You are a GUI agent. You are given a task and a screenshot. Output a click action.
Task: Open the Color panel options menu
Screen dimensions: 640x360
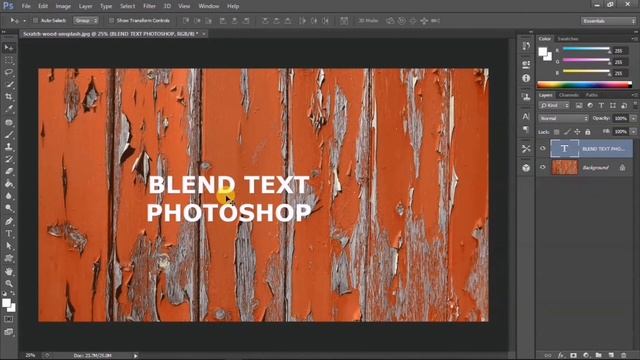click(x=635, y=39)
